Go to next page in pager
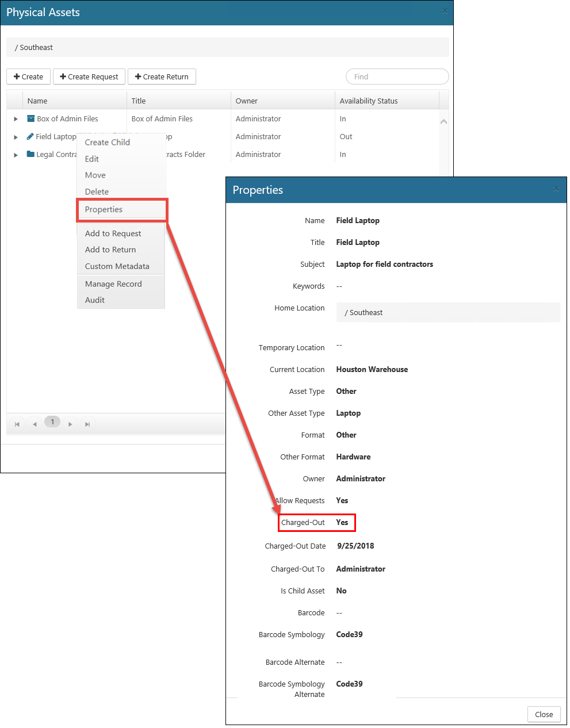570x728 pixels. [70, 424]
